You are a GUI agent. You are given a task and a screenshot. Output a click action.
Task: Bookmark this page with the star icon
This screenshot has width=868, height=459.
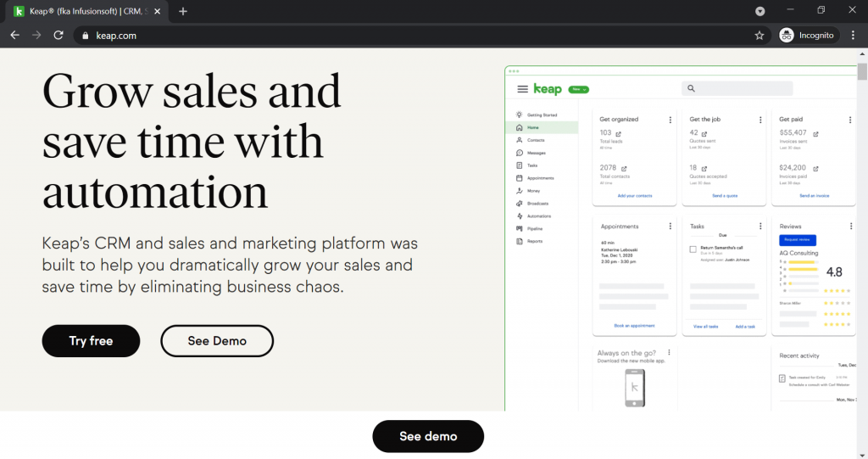(759, 36)
